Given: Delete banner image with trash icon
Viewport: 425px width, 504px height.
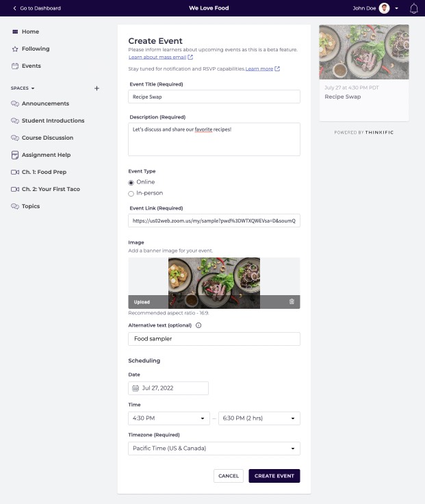Looking at the screenshot, I should coord(292,301).
